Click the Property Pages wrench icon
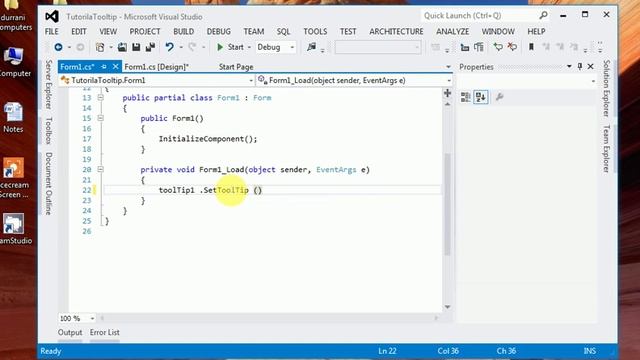This screenshot has height=360, width=640. tap(499, 97)
